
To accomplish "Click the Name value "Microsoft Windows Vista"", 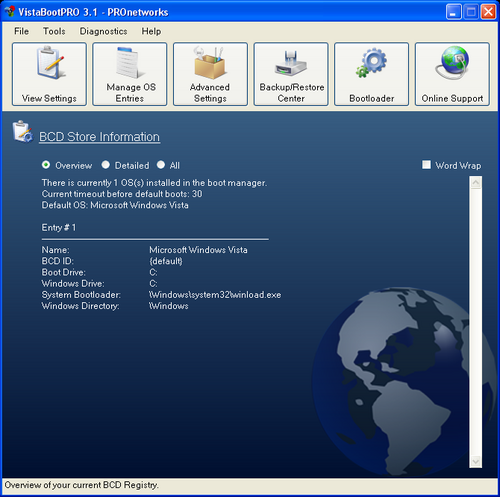I will (198, 250).
